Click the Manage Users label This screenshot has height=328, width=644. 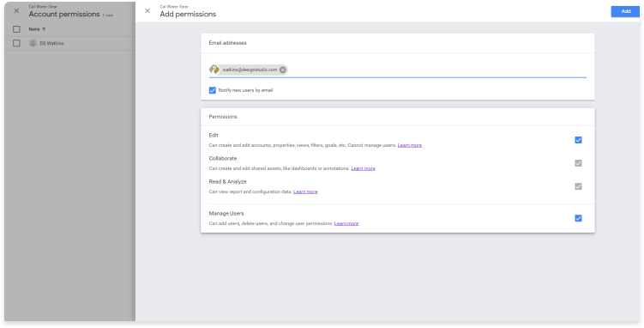[226, 214]
